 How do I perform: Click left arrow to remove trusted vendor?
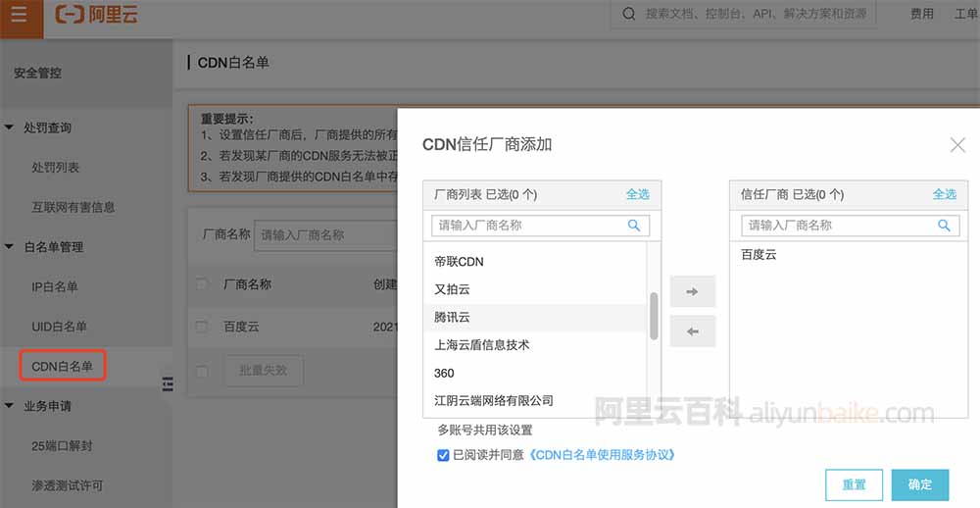(693, 331)
